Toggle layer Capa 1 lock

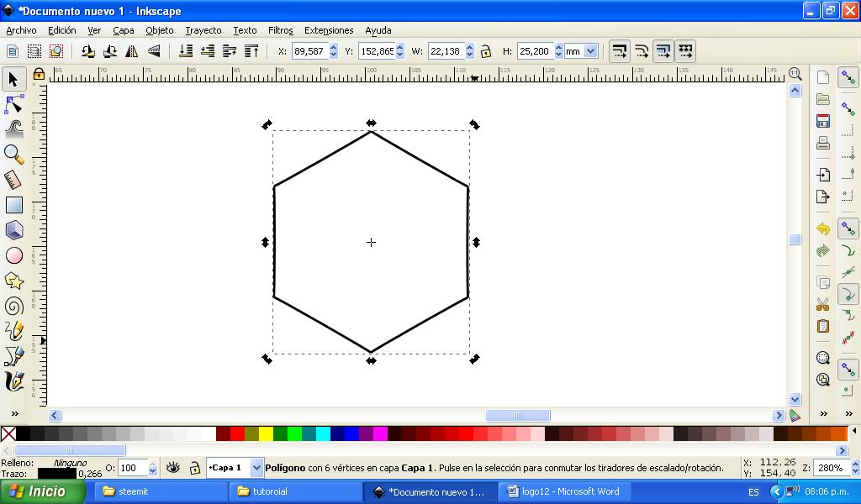194,468
